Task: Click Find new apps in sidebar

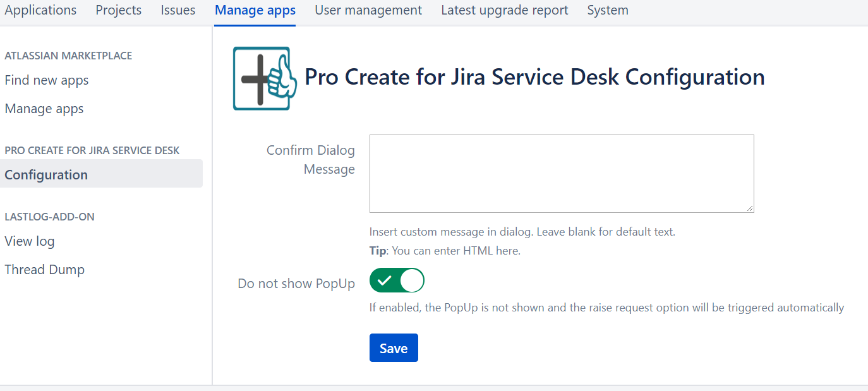Action: click(47, 80)
